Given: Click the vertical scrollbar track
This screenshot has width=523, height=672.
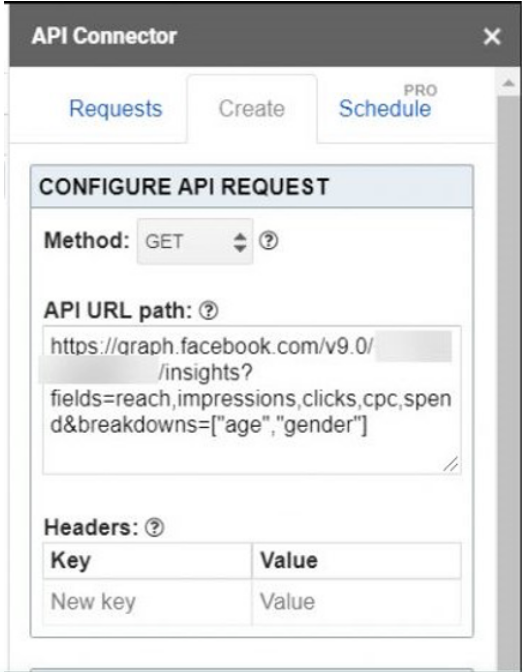Looking at the screenshot, I should click(x=509, y=381).
